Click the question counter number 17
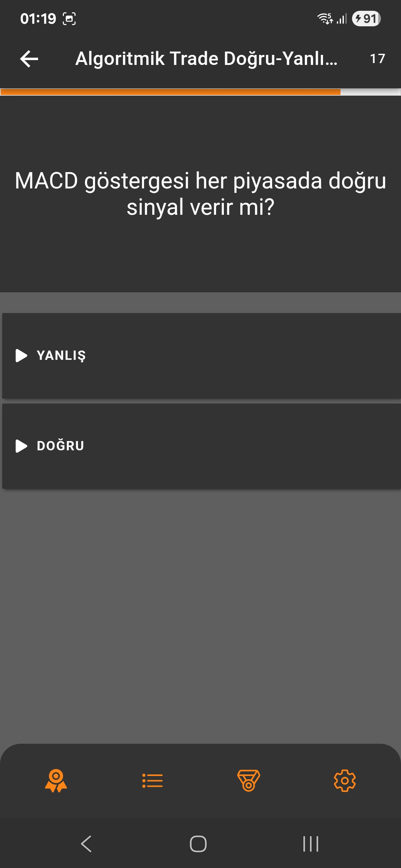Image resolution: width=401 pixels, height=868 pixels. click(378, 59)
